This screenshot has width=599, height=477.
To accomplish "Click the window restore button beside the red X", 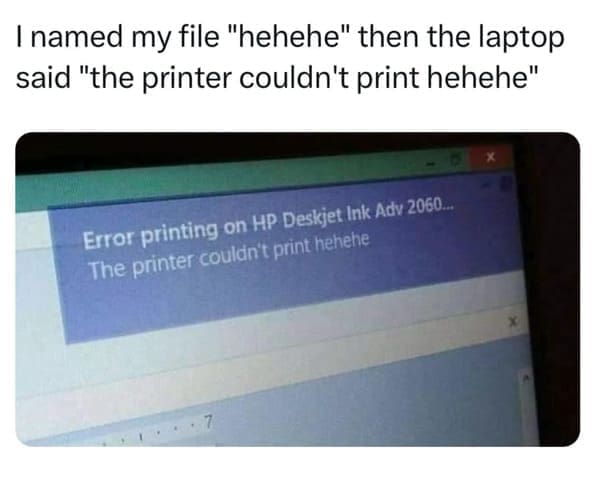I will pyautogui.click(x=457, y=160).
